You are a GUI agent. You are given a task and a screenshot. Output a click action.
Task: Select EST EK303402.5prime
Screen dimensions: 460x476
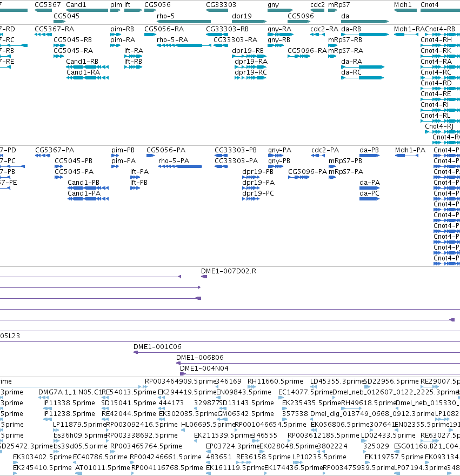42,457
